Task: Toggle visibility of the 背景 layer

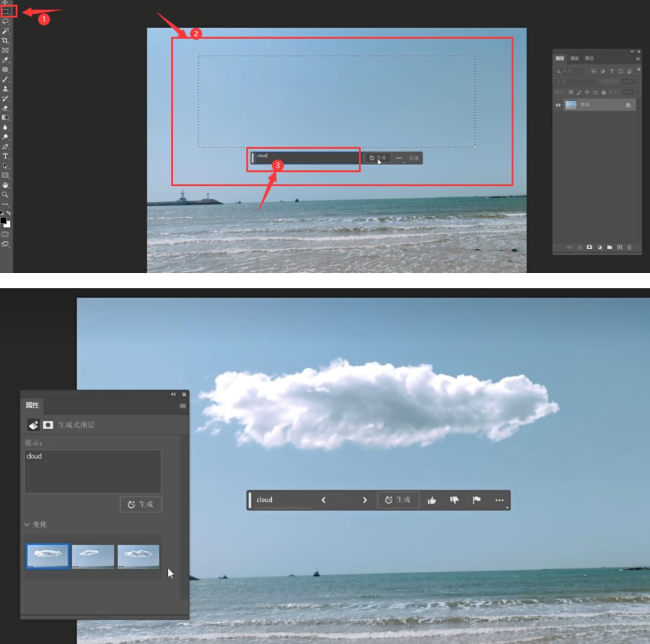Action: [x=559, y=105]
